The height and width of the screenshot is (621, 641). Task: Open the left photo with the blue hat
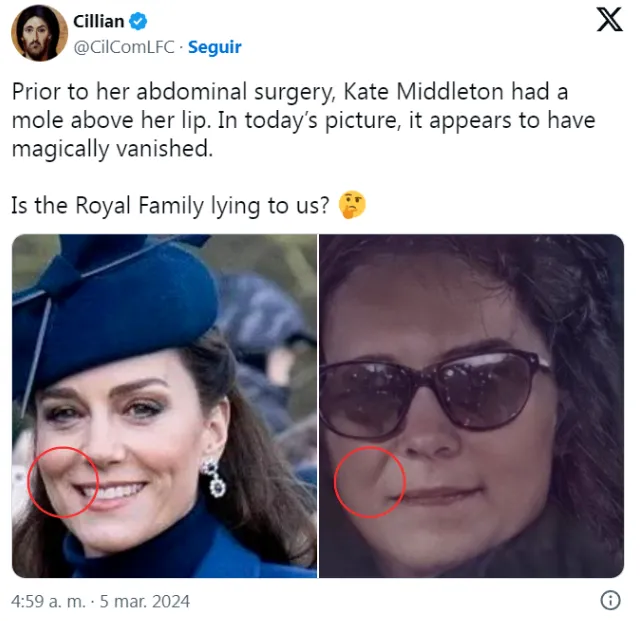click(x=164, y=406)
